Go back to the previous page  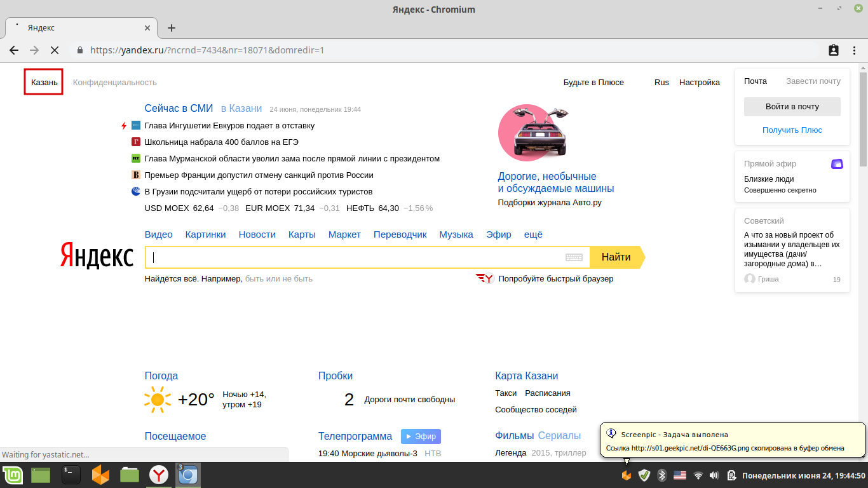(14, 50)
